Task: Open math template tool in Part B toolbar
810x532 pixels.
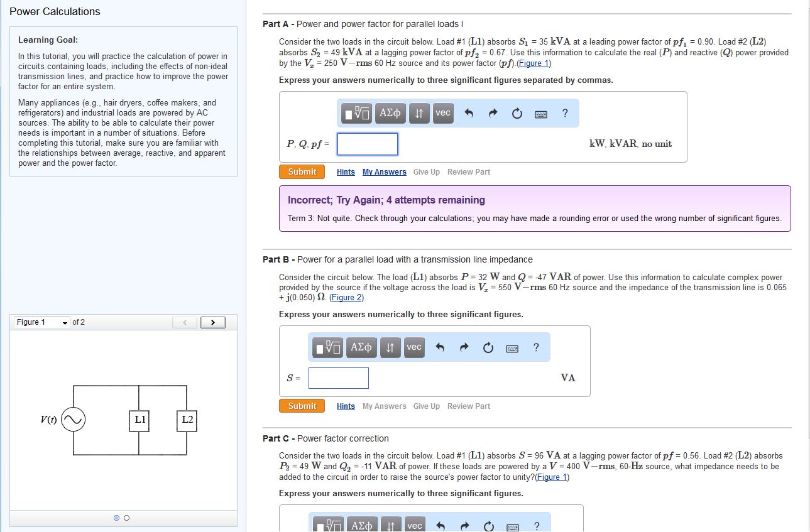Action: point(329,347)
